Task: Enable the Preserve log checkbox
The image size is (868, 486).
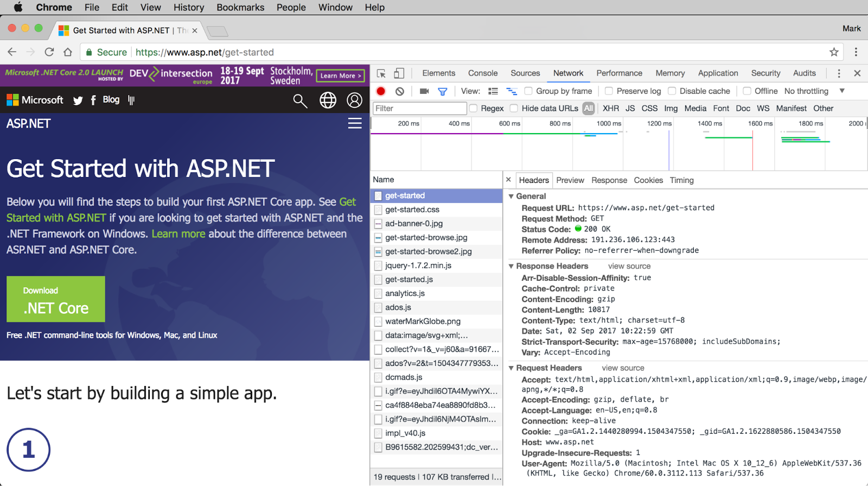Action: pyautogui.click(x=609, y=91)
